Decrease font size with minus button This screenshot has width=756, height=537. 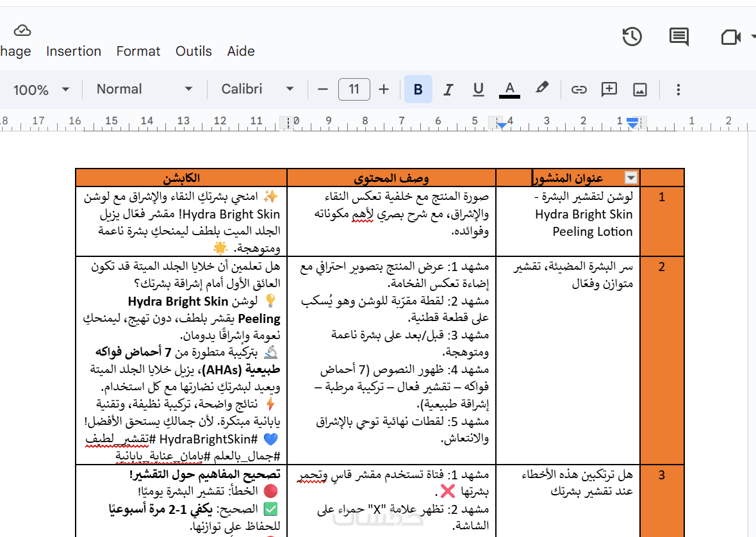[323, 90]
